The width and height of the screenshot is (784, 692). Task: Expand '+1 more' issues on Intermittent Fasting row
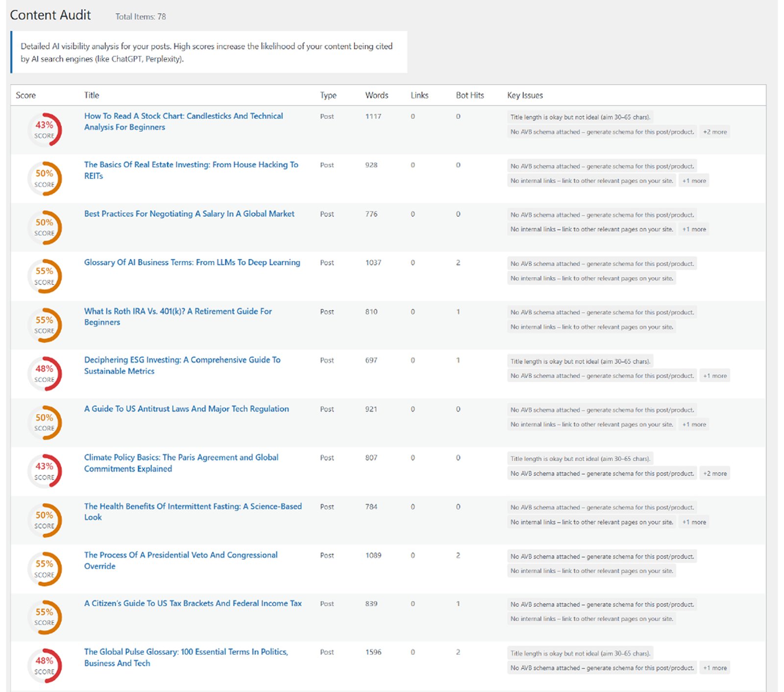click(x=694, y=522)
